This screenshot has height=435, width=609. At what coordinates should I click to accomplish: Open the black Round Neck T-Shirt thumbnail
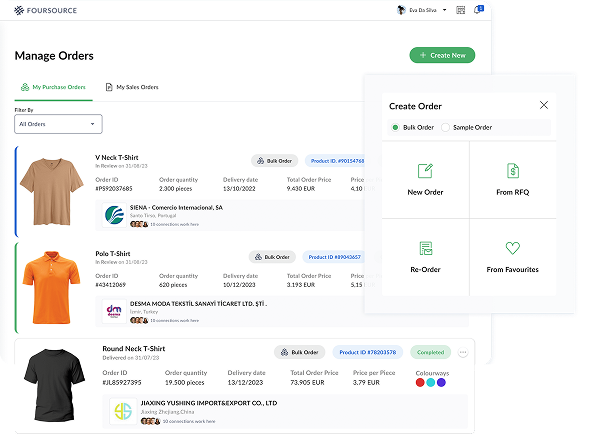54,385
